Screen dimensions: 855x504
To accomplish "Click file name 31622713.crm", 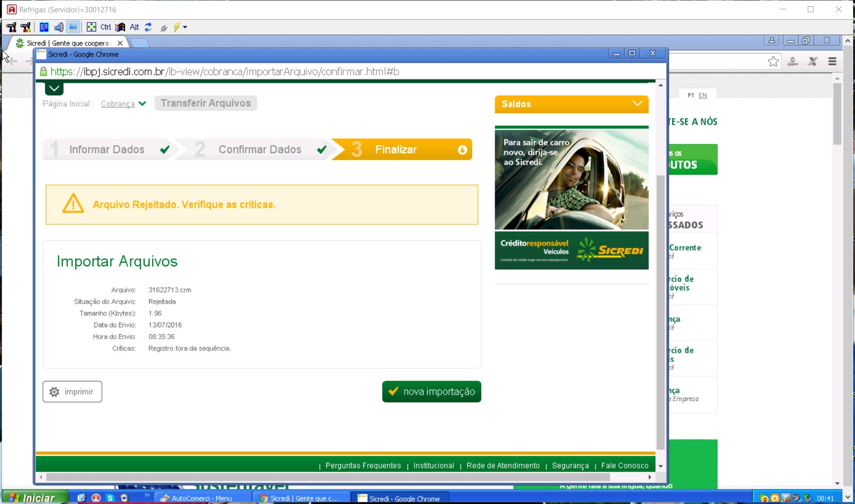I will (x=170, y=290).
